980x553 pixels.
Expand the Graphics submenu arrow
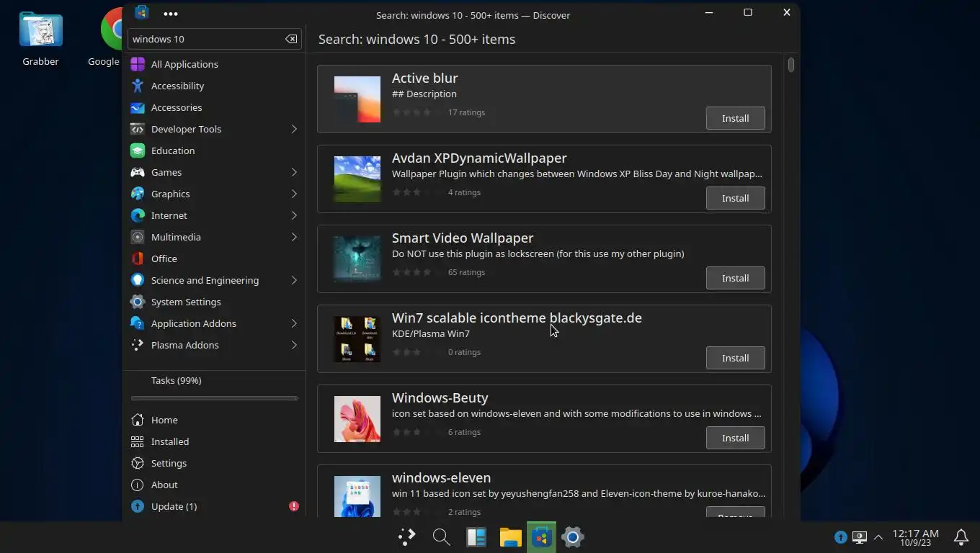294,194
